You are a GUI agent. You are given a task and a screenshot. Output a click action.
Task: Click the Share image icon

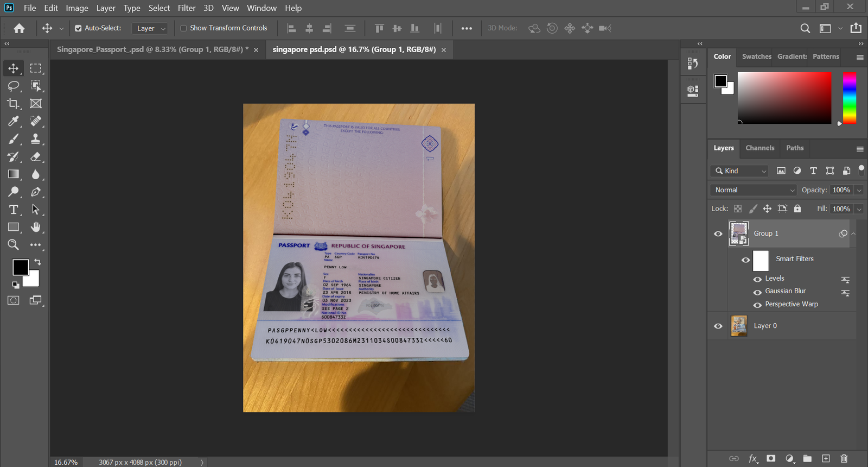(856, 28)
